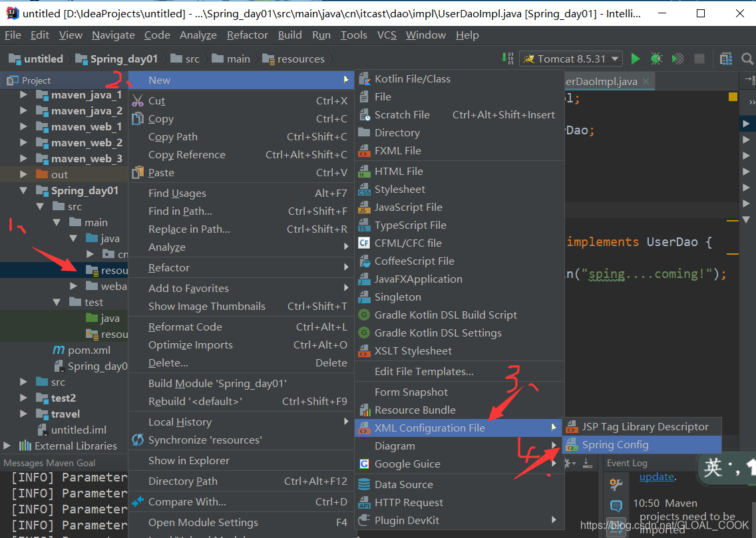Screen dimensions: 756x538
Task: Click Synchronize 'resources' entry
Action: 241,440
